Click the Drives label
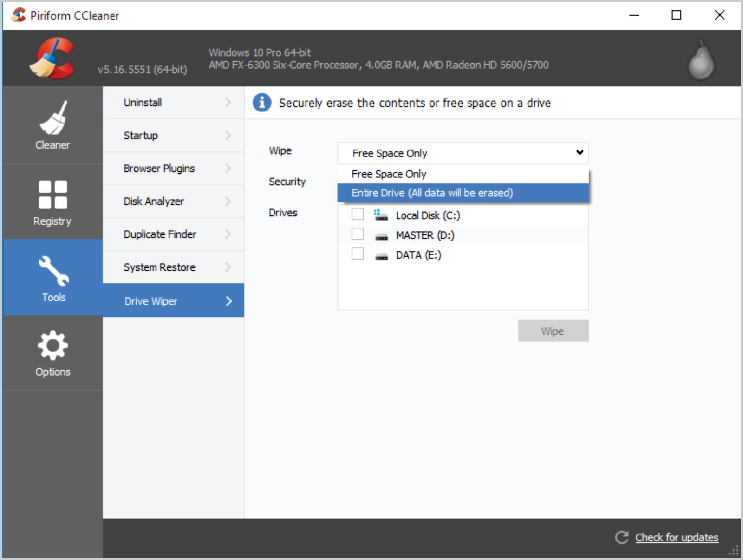The image size is (743, 560). pos(283,213)
